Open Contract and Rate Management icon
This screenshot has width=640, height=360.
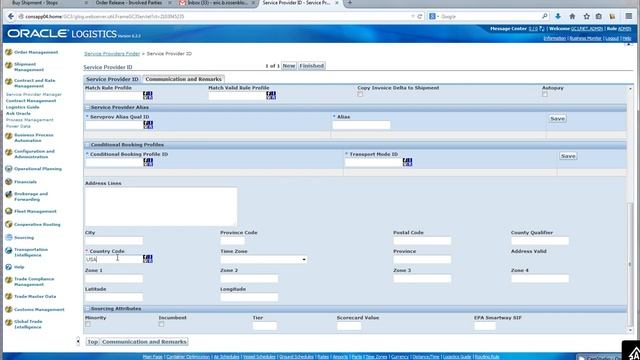click(9, 82)
